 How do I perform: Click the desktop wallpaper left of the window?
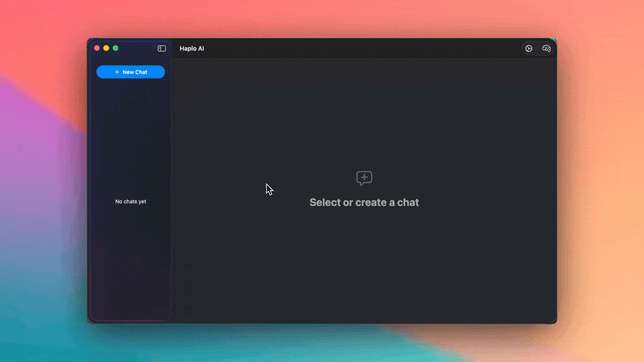pyautogui.click(x=40, y=188)
